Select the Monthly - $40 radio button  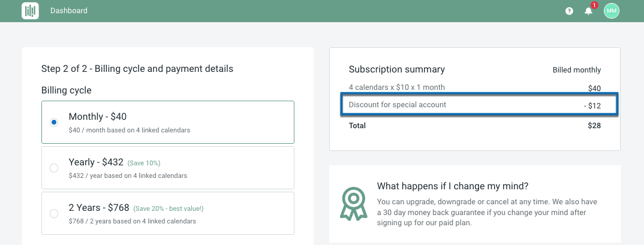point(54,122)
